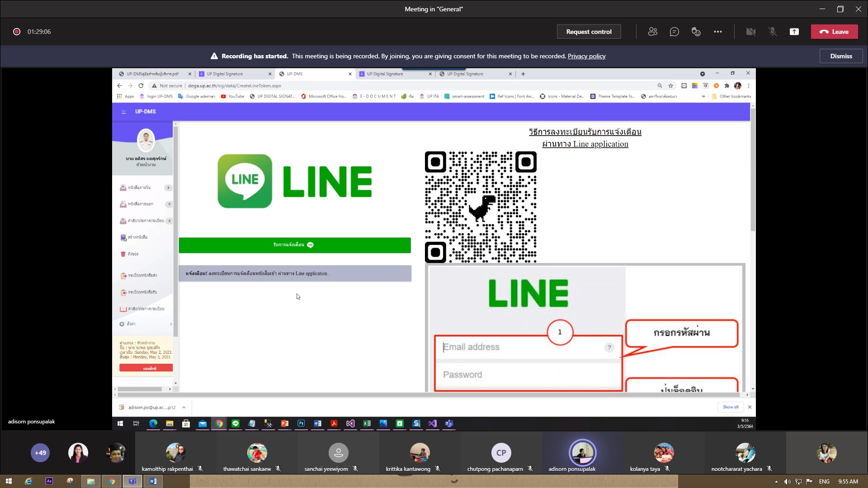
Task: Leave the meeting with red Leave button
Action: [x=834, y=32]
